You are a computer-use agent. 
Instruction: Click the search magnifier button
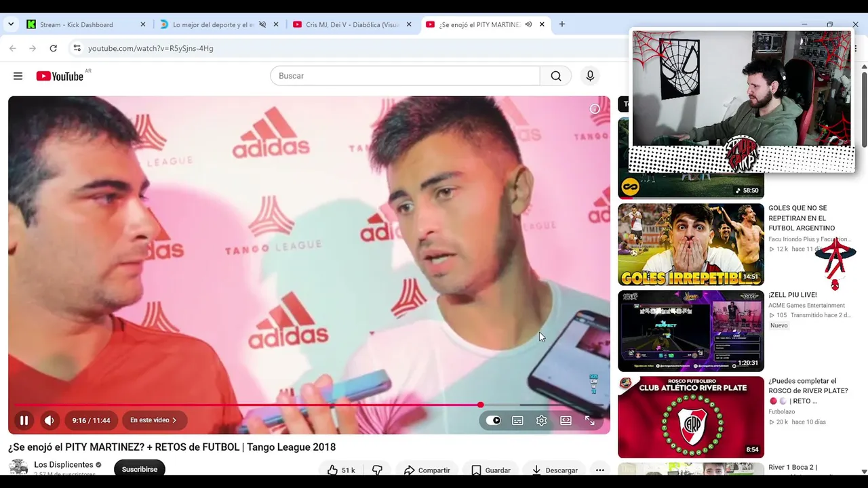(556, 76)
